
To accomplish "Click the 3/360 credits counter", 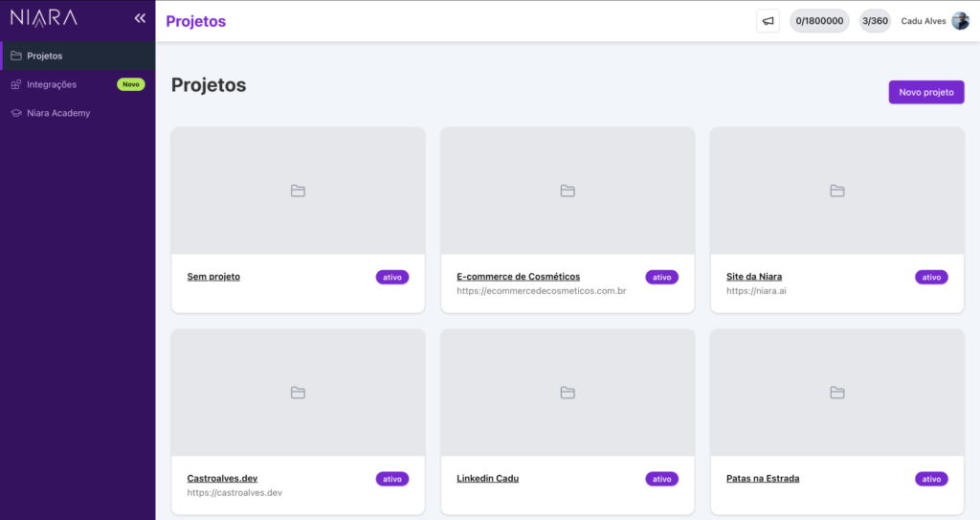I will [875, 21].
